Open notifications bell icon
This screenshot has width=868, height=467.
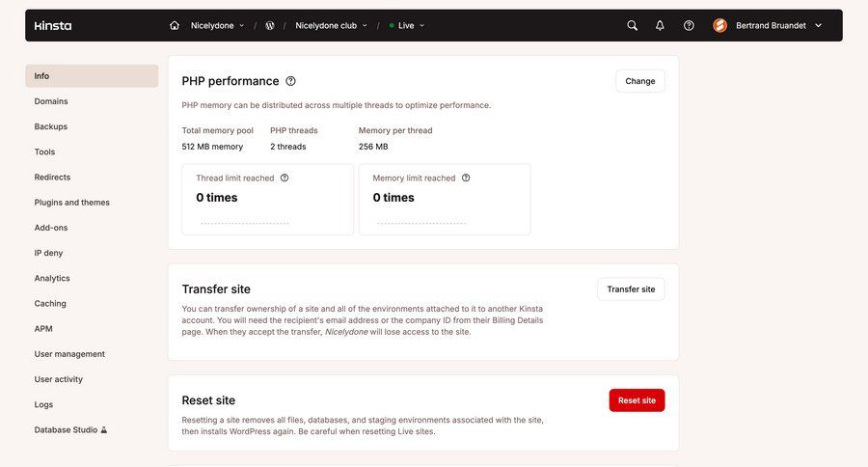coord(660,26)
